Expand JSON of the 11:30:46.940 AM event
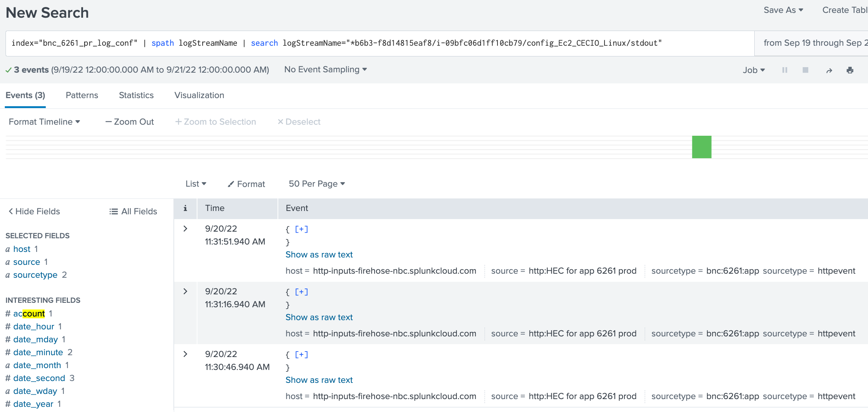This screenshot has height=412, width=868. (301, 354)
